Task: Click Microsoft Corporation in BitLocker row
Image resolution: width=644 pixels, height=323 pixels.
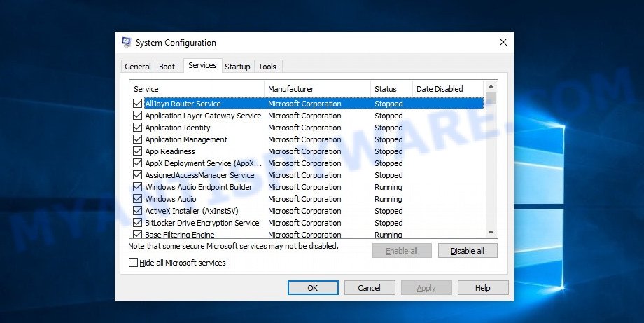Action: tap(304, 223)
